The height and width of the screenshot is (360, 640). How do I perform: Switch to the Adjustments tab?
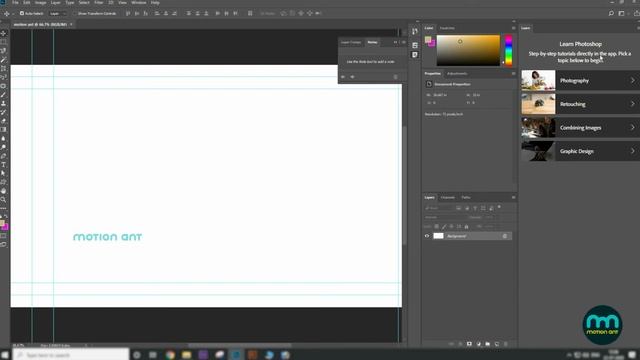click(x=457, y=74)
